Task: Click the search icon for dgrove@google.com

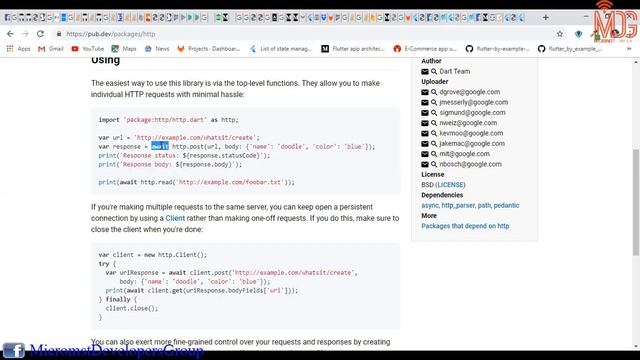Action: (434, 92)
